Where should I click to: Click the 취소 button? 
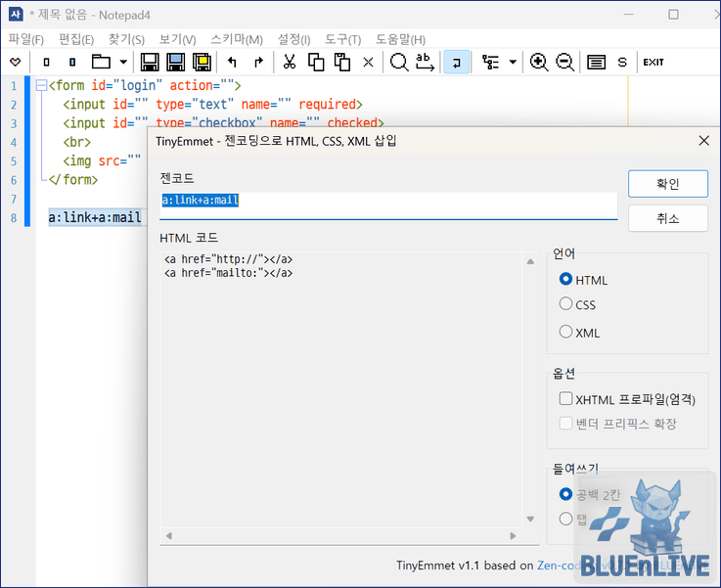[667, 218]
